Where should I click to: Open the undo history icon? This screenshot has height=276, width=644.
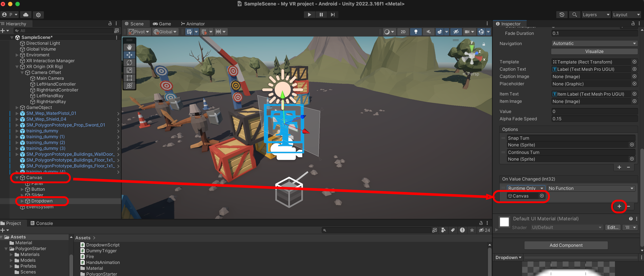coord(562,14)
